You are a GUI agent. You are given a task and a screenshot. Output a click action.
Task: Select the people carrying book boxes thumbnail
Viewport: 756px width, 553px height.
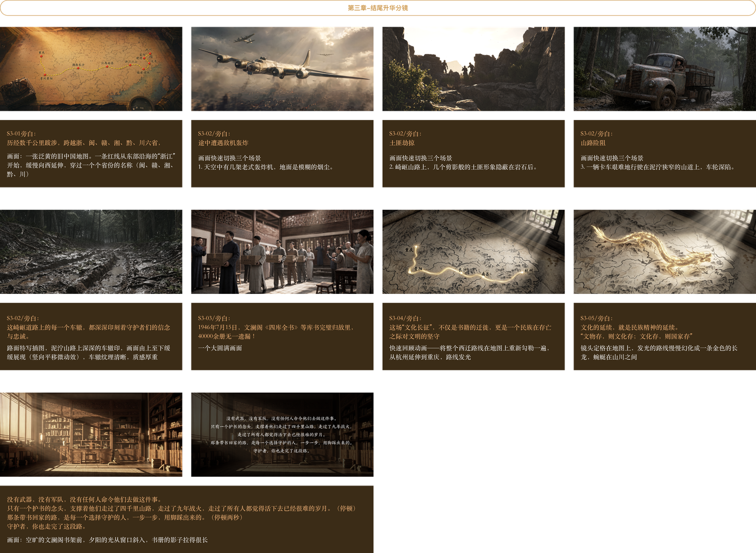tap(282, 252)
